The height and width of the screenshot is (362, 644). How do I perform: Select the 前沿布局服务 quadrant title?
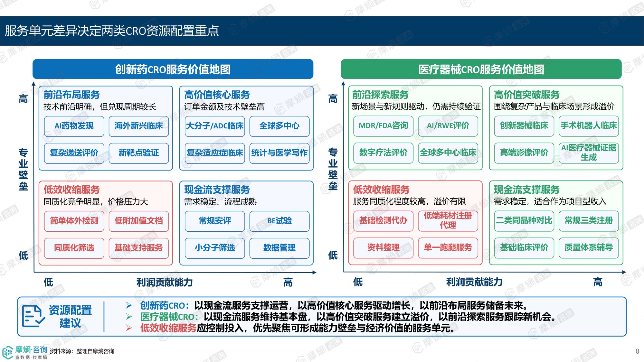[x=71, y=95]
